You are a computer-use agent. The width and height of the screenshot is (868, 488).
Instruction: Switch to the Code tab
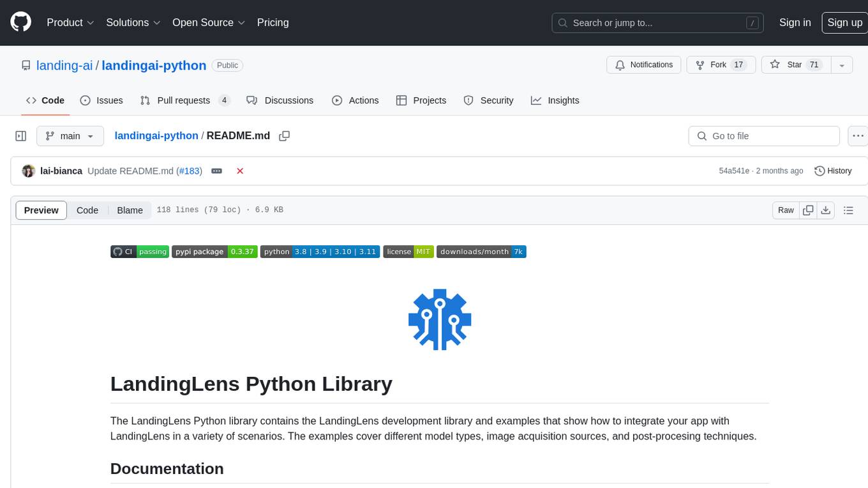coord(45,100)
